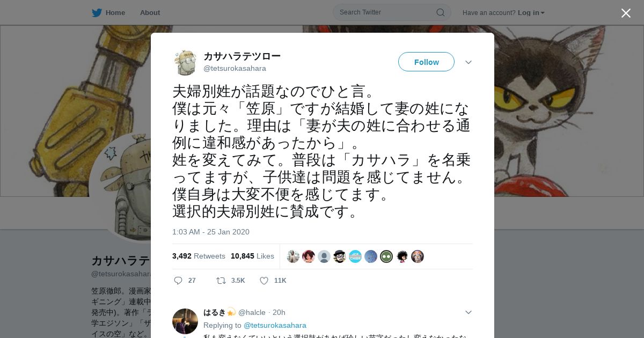Image resolution: width=644 pixels, height=338 pixels.
Task: Like the tweet with heart icon
Action: point(264,281)
